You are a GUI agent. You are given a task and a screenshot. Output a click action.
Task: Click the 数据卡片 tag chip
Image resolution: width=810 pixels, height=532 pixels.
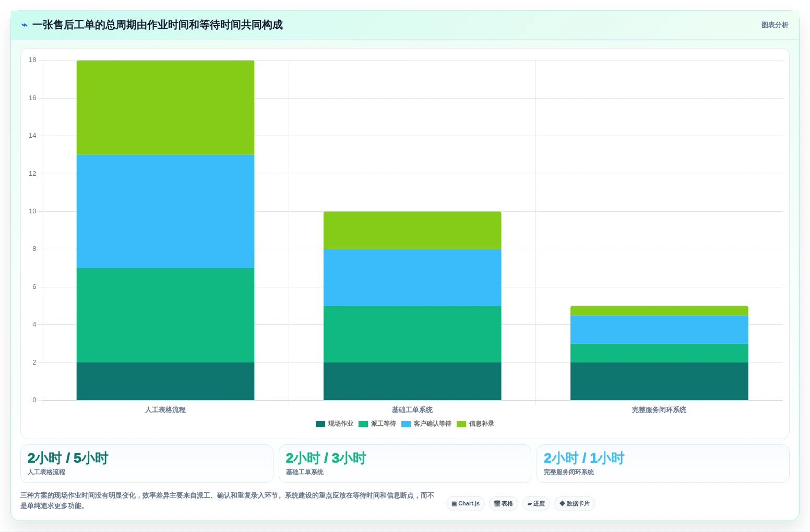[x=575, y=503]
